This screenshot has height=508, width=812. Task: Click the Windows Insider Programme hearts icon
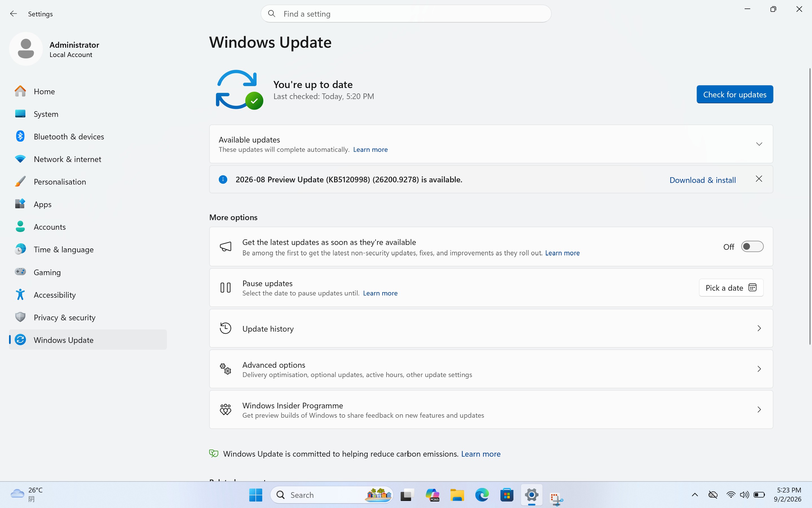coord(226,410)
